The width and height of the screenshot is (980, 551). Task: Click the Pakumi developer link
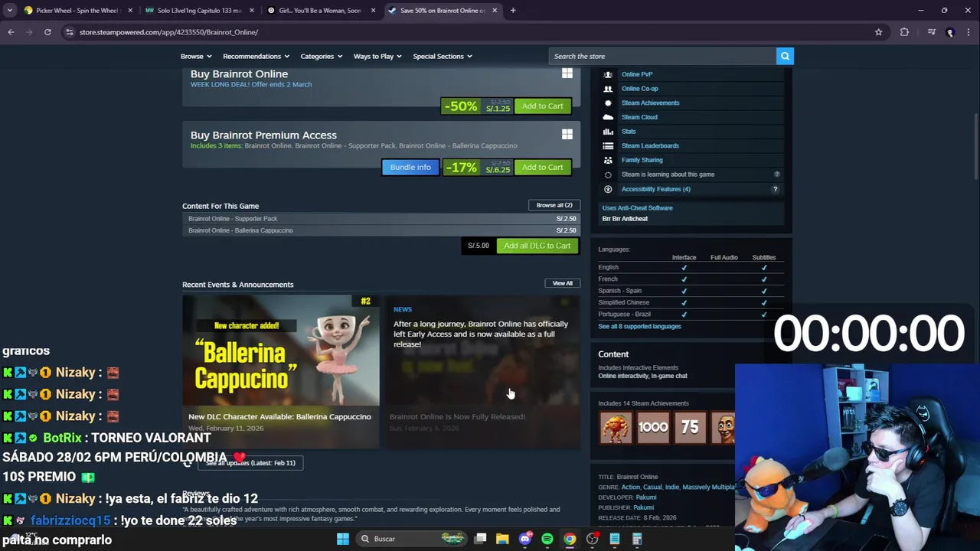pyautogui.click(x=645, y=497)
